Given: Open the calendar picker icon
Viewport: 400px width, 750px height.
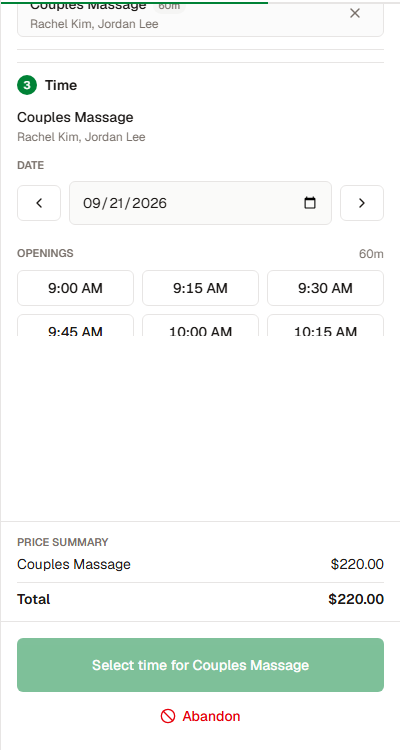Looking at the screenshot, I should pos(310,203).
